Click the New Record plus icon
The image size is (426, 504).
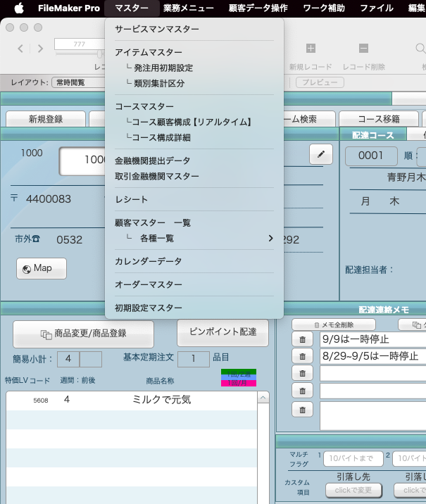pos(311,49)
